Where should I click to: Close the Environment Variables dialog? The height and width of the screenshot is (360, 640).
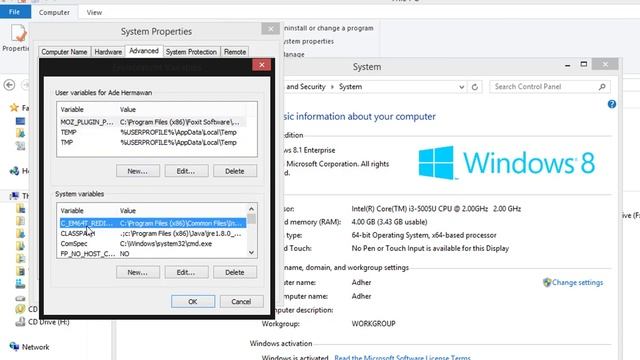(262, 65)
